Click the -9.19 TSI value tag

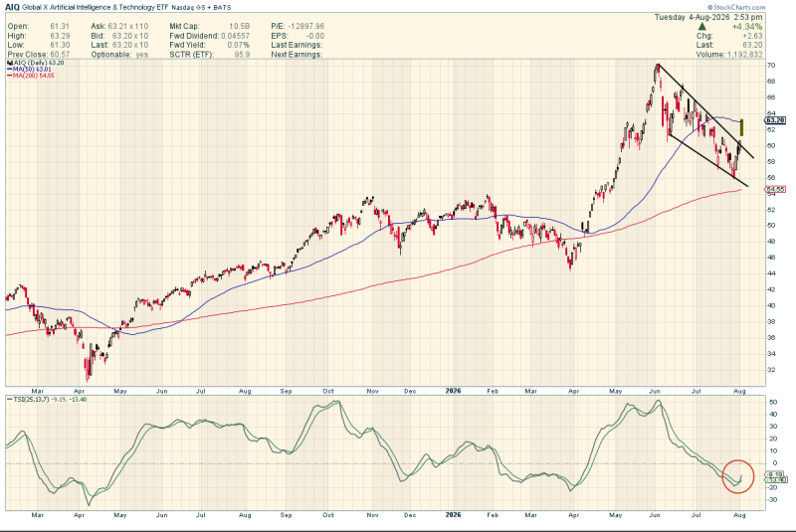point(775,474)
